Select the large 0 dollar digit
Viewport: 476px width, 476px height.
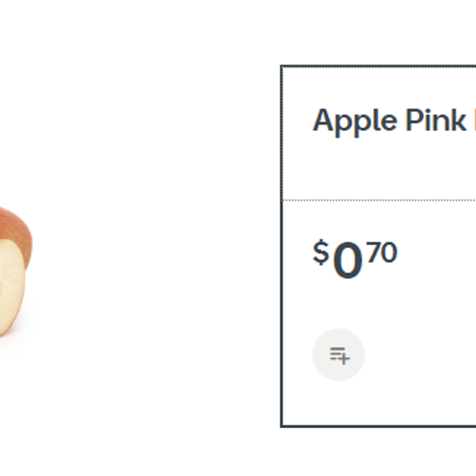pyautogui.click(x=348, y=260)
